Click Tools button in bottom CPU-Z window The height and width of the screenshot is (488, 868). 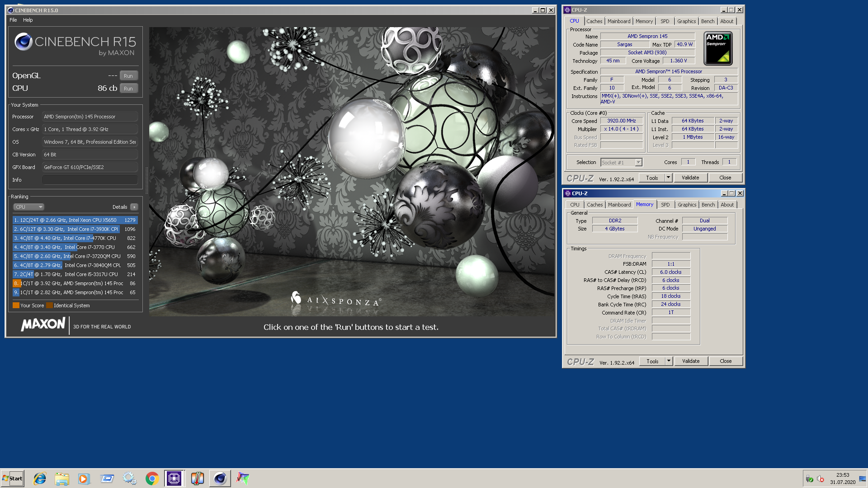click(x=652, y=361)
